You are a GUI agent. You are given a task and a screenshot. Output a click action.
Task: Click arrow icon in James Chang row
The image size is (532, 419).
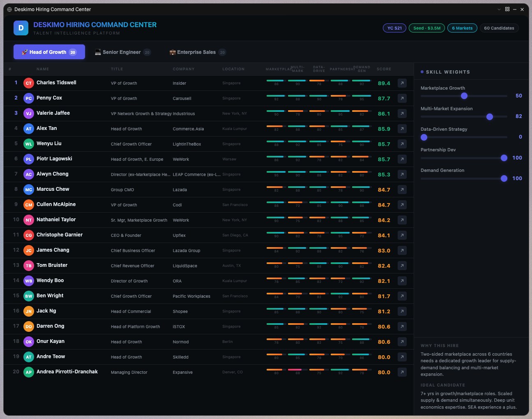tap(402, 250)
